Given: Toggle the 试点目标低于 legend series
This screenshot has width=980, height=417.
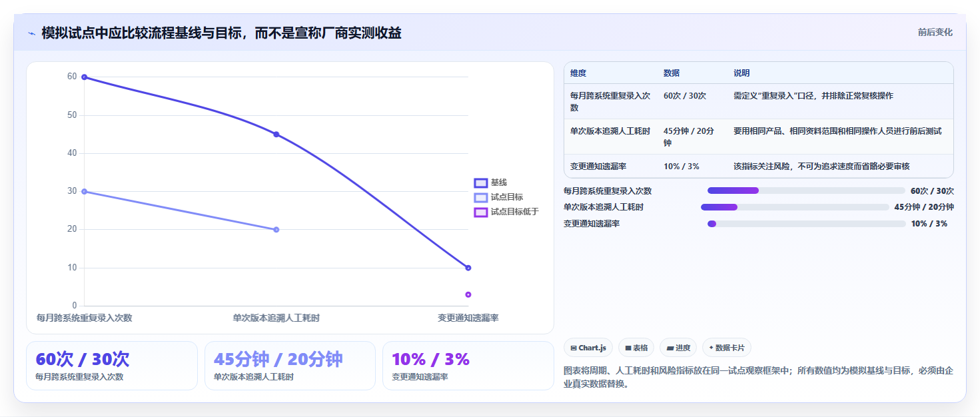Looking at the screenshot, I should 506,212.
